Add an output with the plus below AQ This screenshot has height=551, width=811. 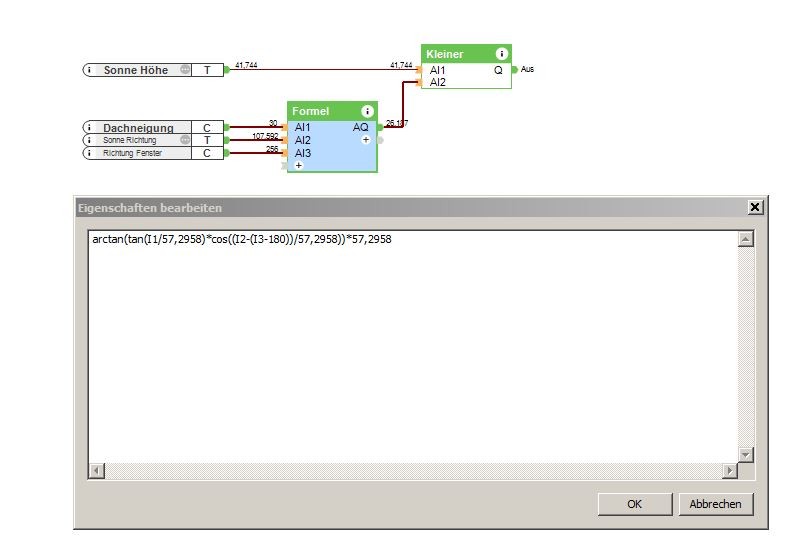(x=366, y=140)
